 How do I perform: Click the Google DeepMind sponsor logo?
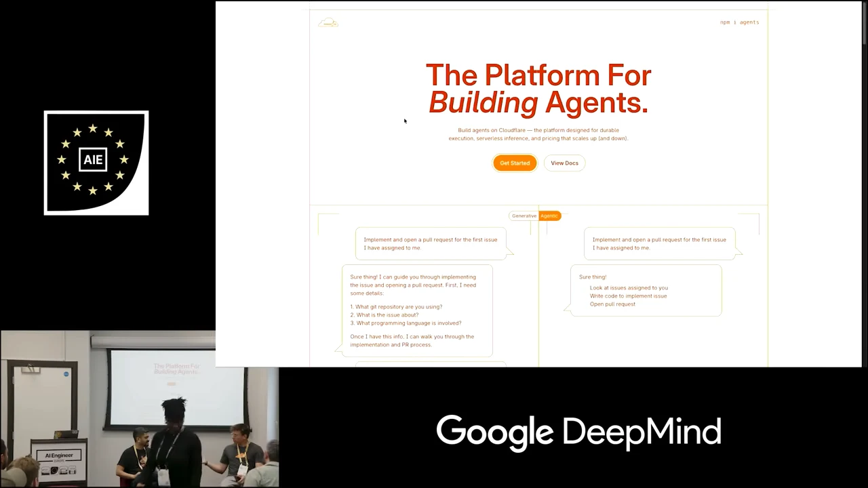(578, 432)
